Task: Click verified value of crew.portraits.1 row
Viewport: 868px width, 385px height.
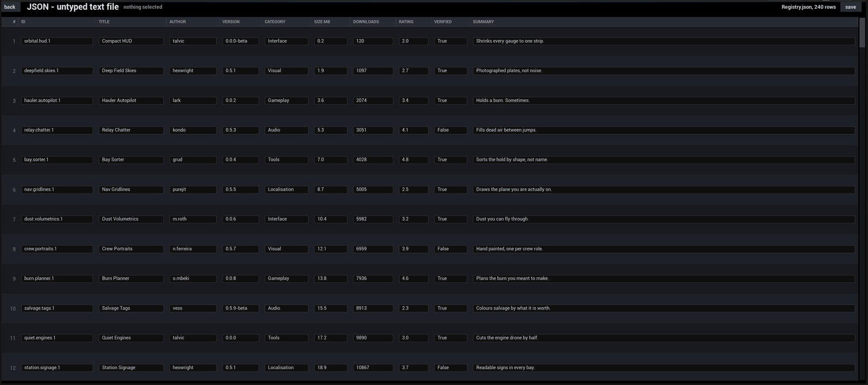Action: (450, 249)
